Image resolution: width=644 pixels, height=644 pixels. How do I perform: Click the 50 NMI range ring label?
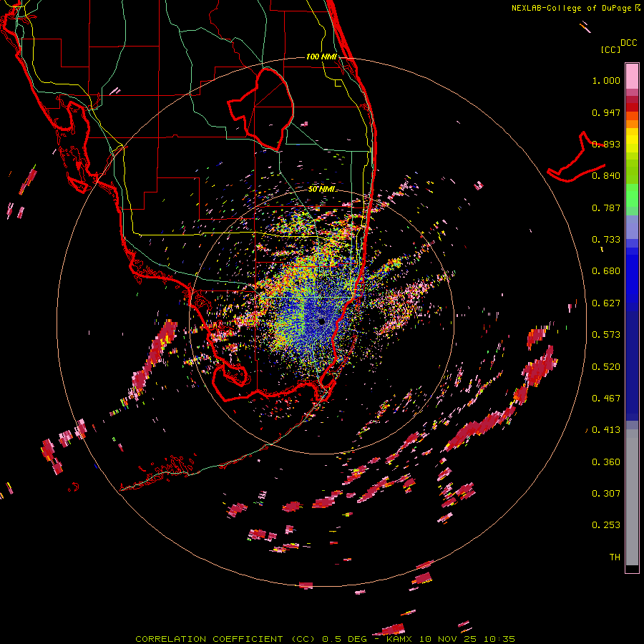tap(321, 190)
